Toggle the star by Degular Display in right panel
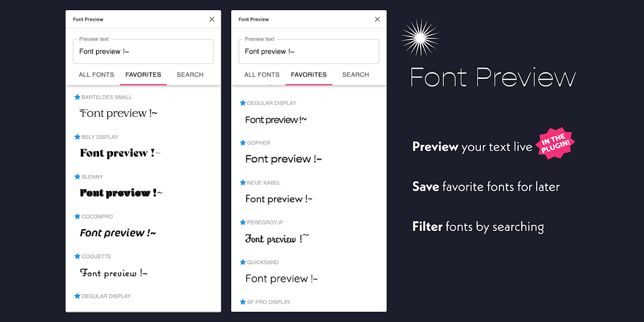The height and width of the screenshot is (322, 644). tap(242, 103)
